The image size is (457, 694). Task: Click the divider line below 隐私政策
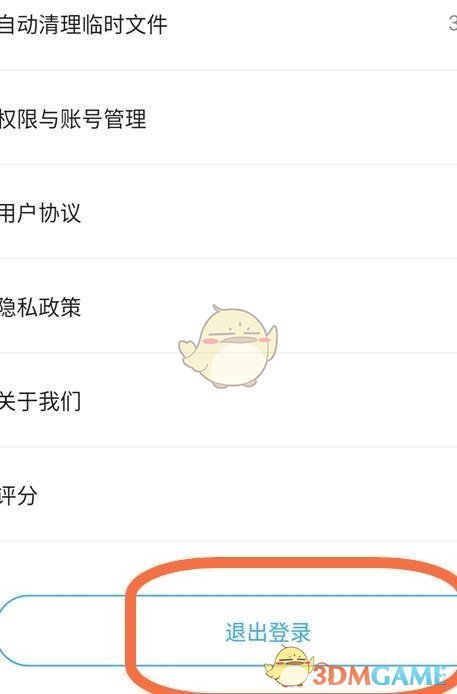[228, 353]
